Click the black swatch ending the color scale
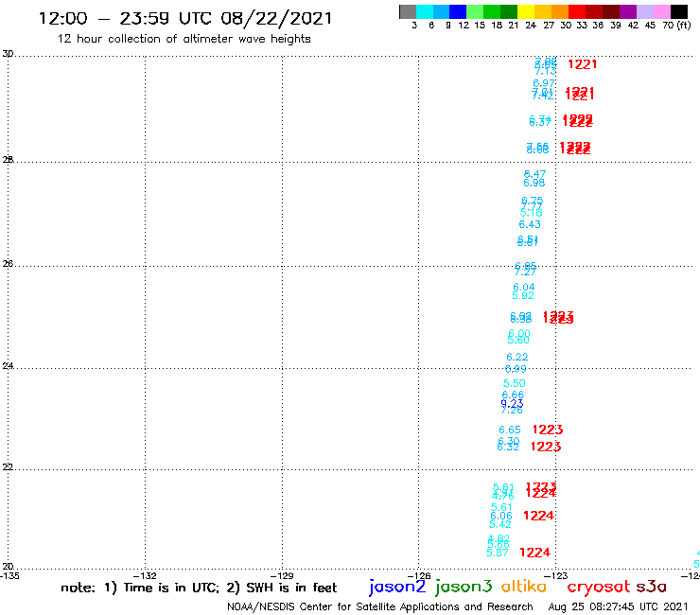The height and width of the screenshot is (615, 700). click(678, 11)
